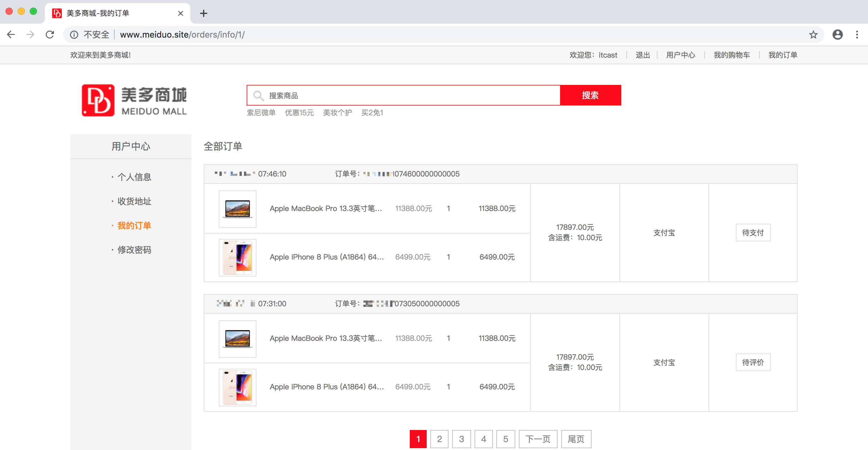This screenshot has height=450, width=868.
Task: Click 退出 to log out
Action: [642, 55]
